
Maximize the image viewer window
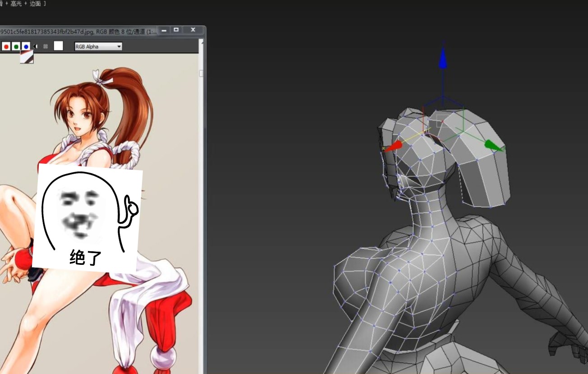click(176, 30)
